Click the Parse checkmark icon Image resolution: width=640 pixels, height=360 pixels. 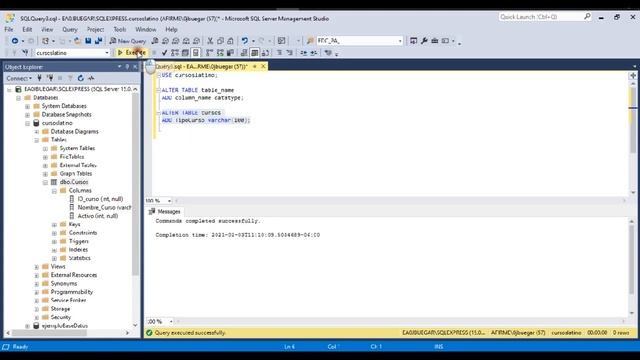[x=164, y=53]
